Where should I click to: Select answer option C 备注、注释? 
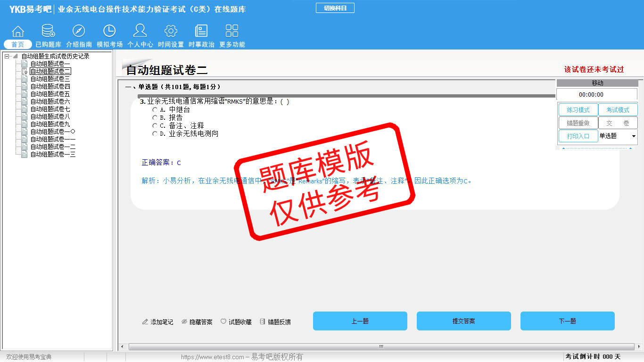[155, 126]
